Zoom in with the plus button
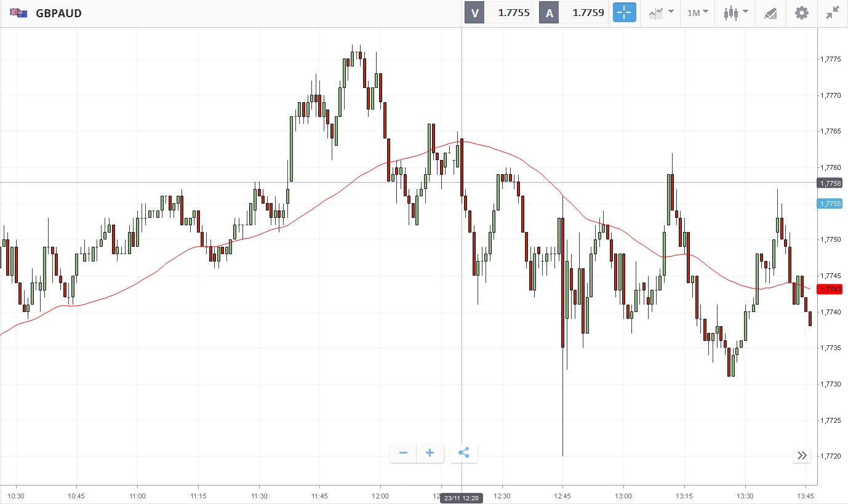 pos(430,454)
